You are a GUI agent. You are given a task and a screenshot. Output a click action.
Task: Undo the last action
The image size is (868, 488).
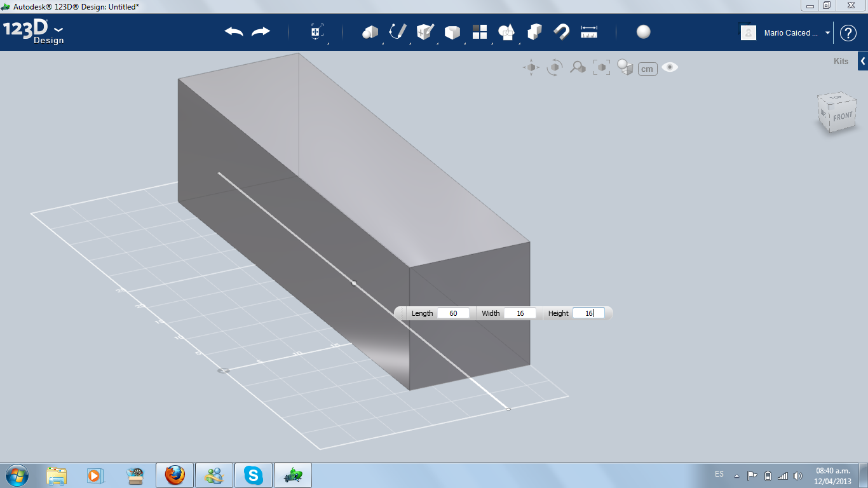(234, 32)
